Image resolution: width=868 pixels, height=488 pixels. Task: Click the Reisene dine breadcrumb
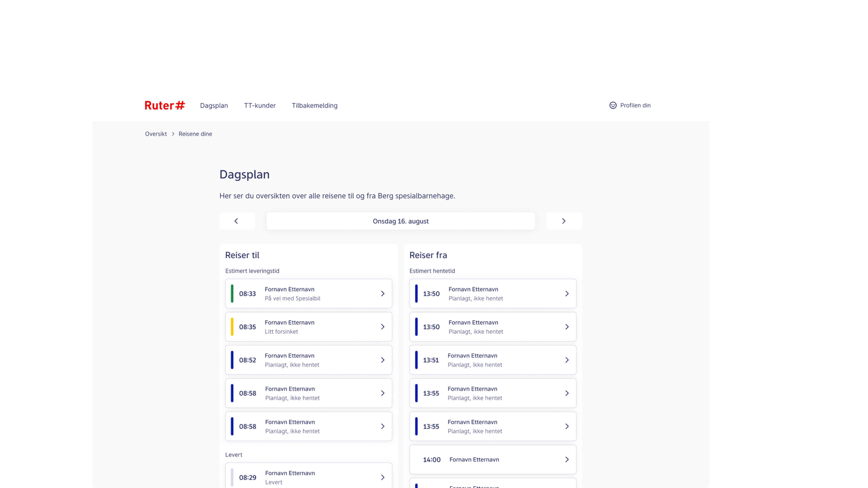click(195, 134)
